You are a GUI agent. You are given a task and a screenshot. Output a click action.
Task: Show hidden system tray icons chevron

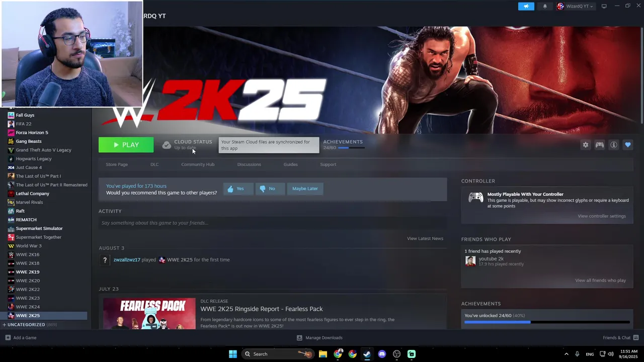coord(566,354)
